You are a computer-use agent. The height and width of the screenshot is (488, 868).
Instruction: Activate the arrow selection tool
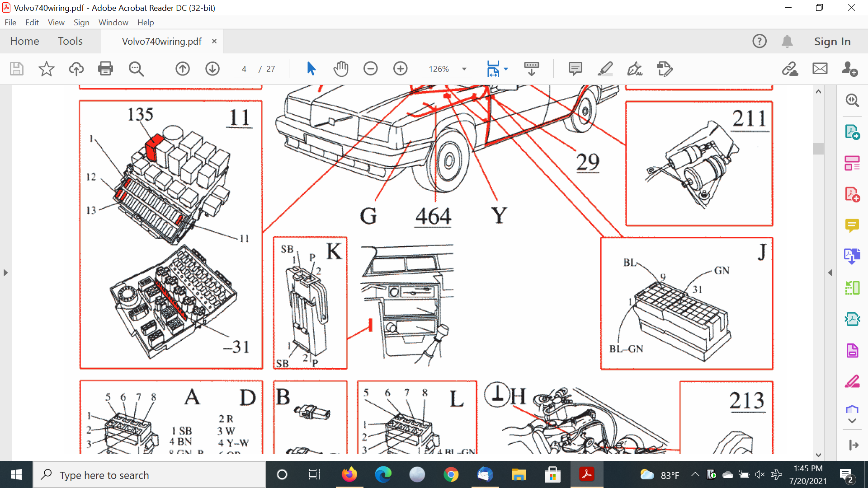[311, 69]
